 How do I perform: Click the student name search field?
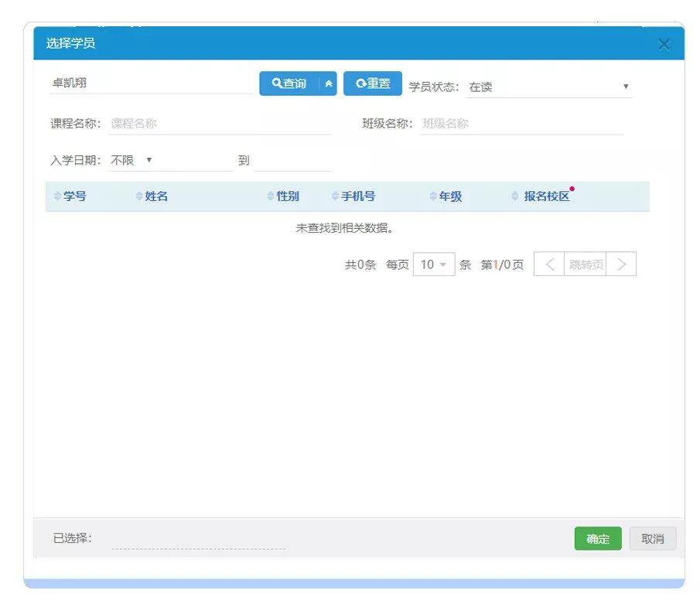point(151,84)
